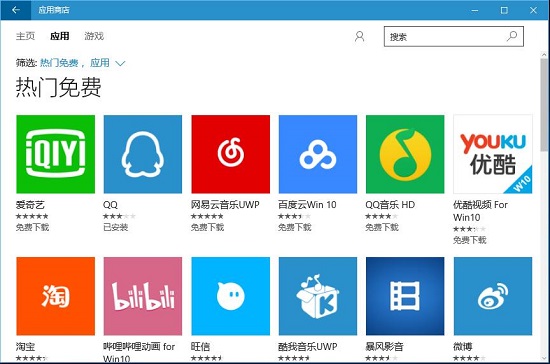Image resolution: width=550 pixels, height=364 pixels.
Task: Open the NetEase Cloud Music red tile
Action: click(x=230, y=154)
